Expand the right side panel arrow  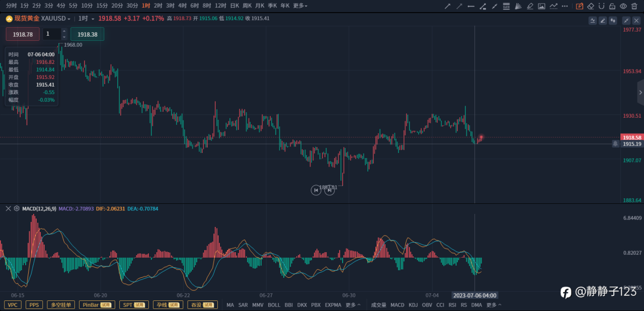pyautogui.click(x=640, y=93)
